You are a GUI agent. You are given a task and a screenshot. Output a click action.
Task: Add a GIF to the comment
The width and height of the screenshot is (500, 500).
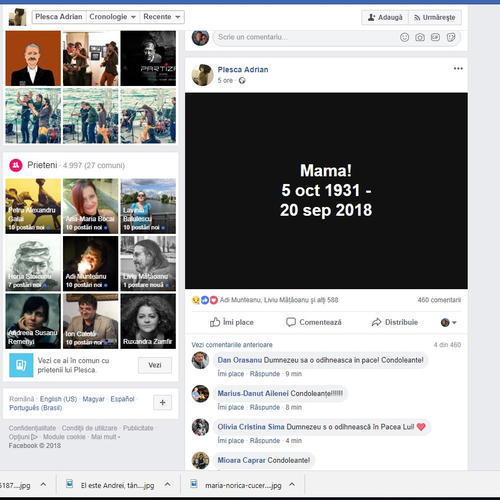(x=435, y=37)
